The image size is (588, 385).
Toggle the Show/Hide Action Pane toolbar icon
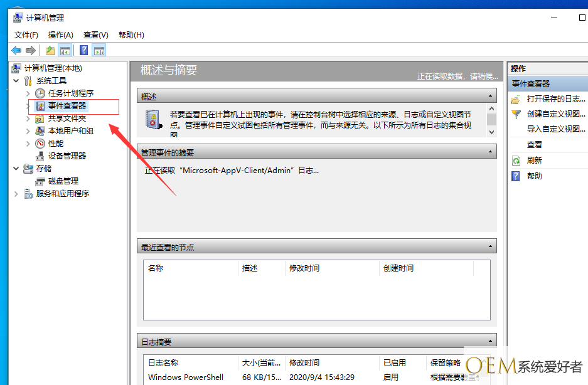[x=99, y=51]
